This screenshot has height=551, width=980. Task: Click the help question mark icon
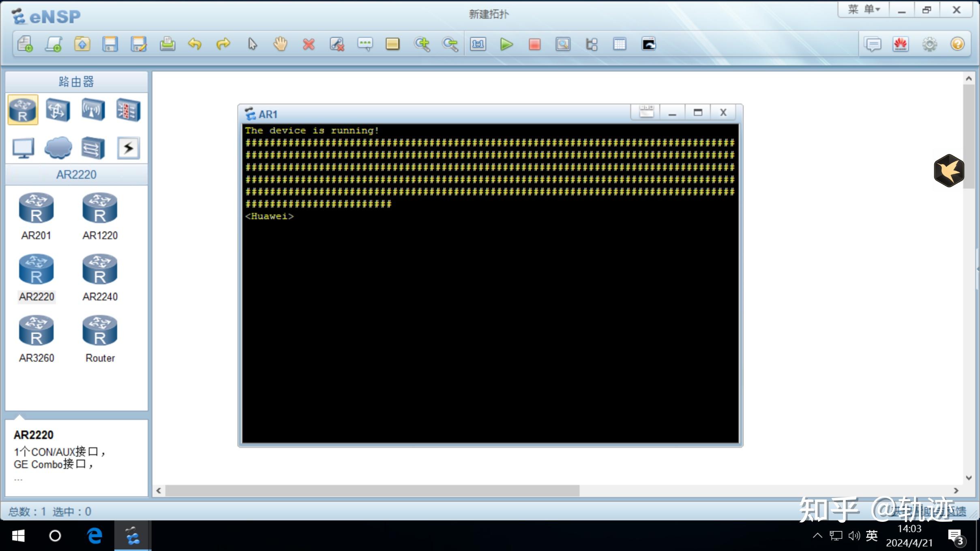(957, 44)
